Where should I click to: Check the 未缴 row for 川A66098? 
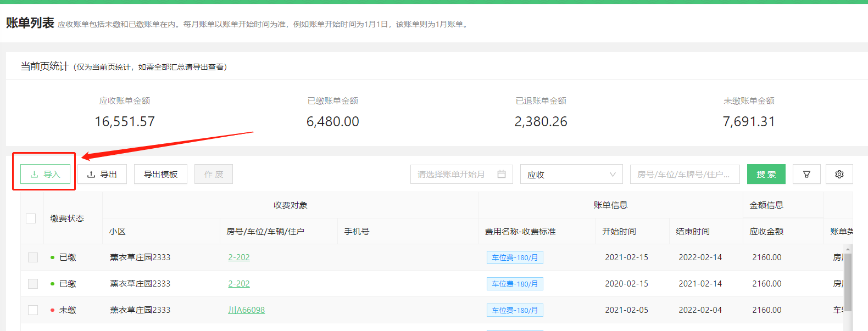click(33, 310)
